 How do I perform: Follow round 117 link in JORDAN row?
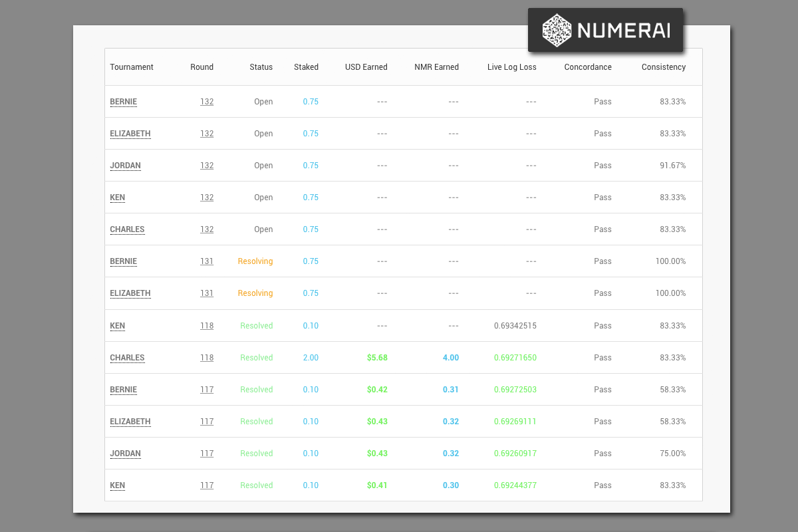click(207, 454)
